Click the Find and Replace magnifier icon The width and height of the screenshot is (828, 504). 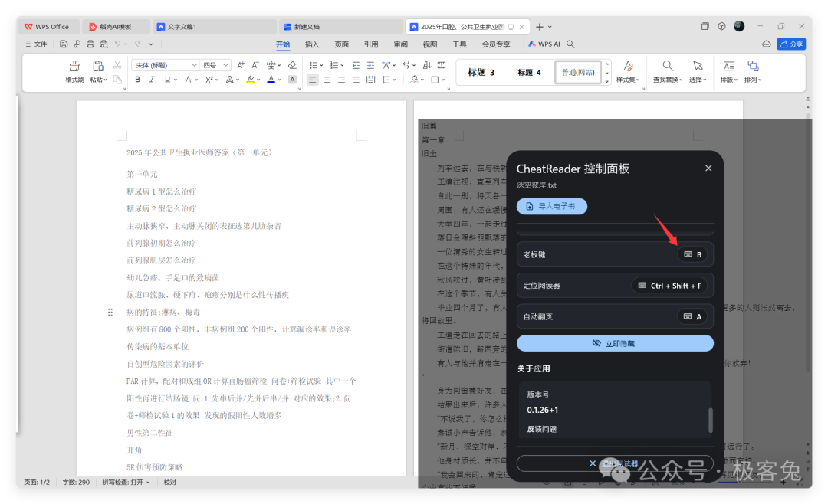point(668,66)
